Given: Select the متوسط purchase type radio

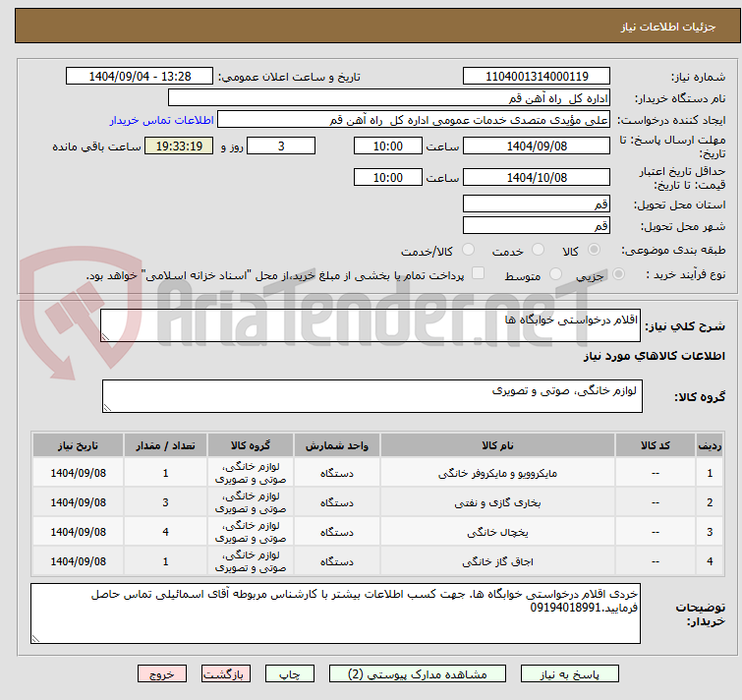Looking at the screenshot, I should click(x=555, y=274).
